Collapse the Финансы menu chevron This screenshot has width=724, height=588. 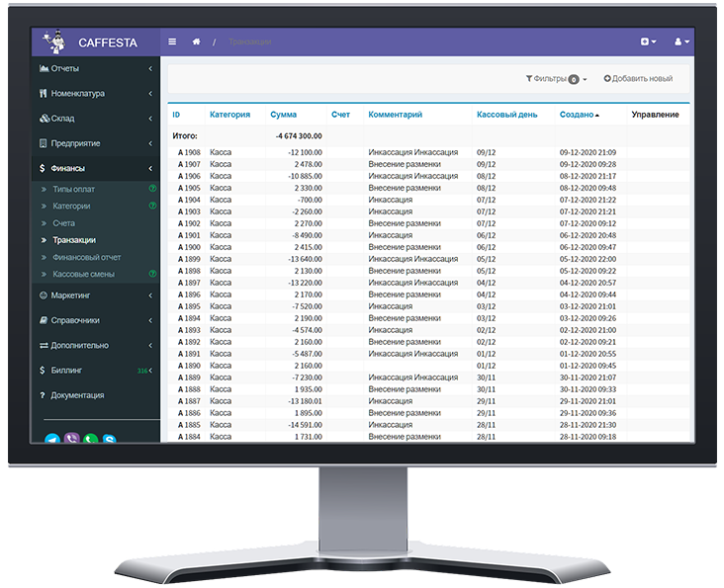(x=150, y=168)
